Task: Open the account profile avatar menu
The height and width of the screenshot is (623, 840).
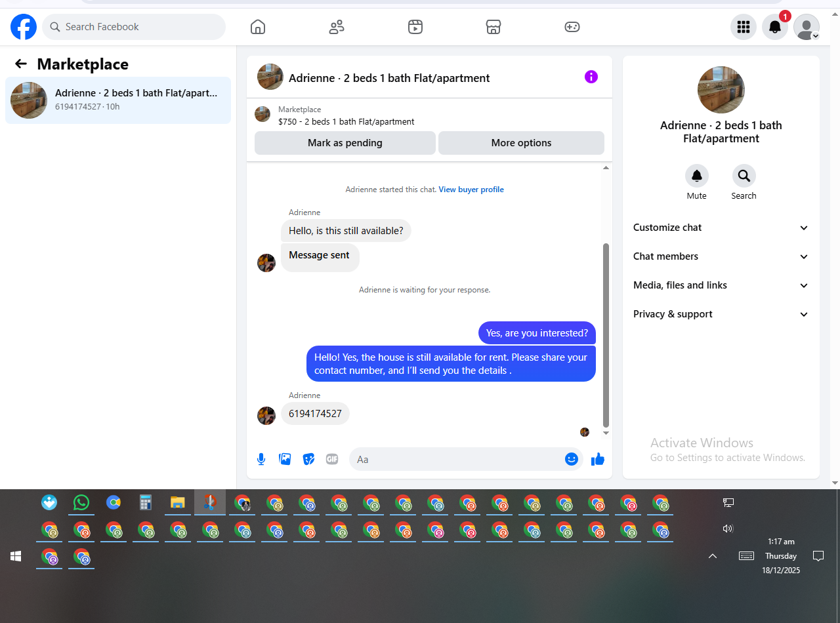Action: point(807,27)
